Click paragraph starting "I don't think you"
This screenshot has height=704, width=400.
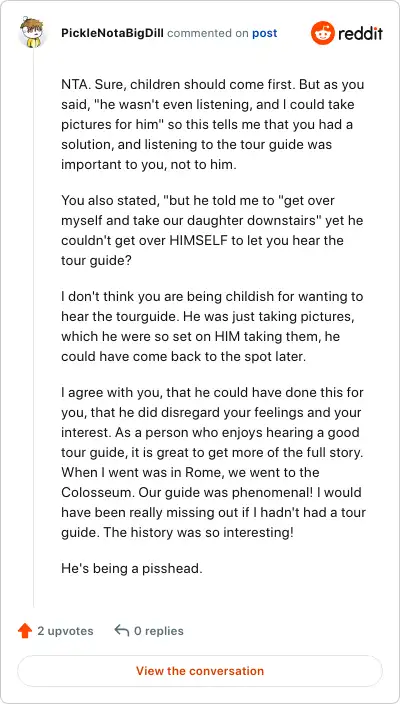click(212, 326)
